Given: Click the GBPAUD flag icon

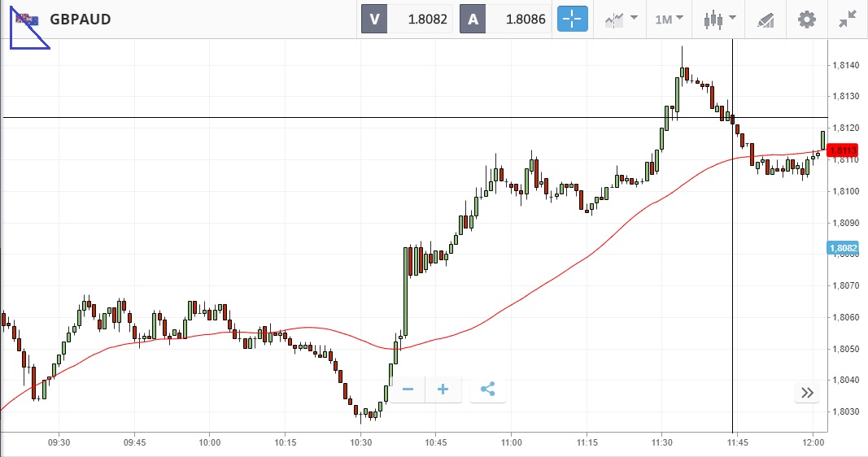Looking at the screenshot, I should pos(28,19).
